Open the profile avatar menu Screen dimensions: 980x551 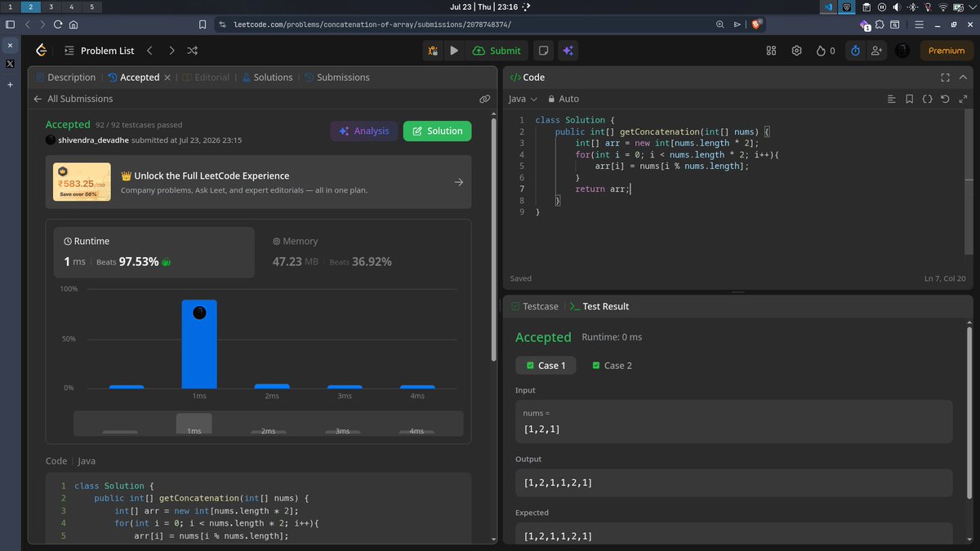902,51
